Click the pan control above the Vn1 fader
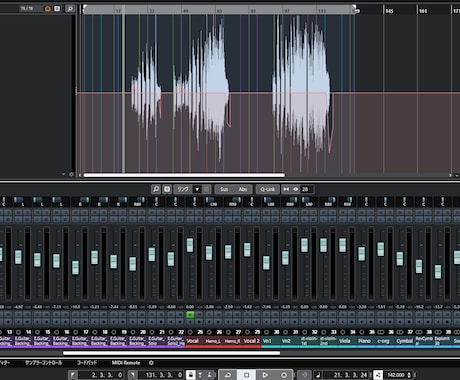The width and height of the screenshot is (460, 380). click(x=271, y=201)
